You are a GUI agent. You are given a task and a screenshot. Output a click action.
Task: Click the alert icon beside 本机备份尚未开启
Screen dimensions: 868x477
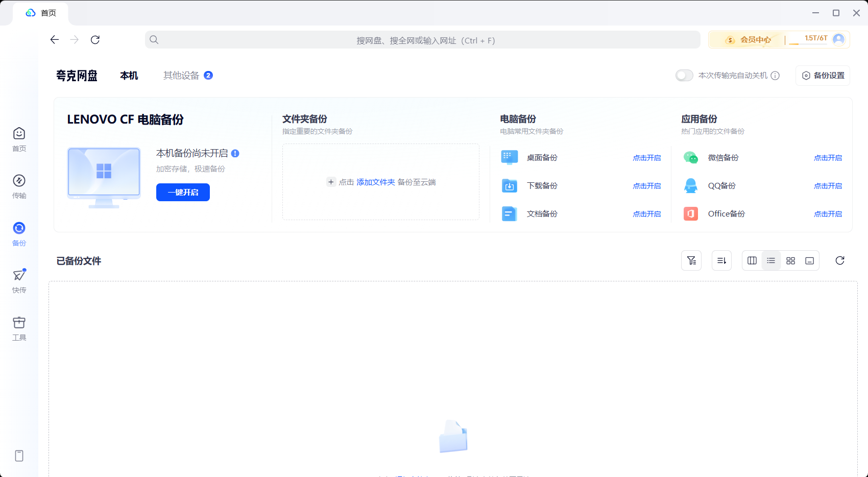(x=235, y=153)
